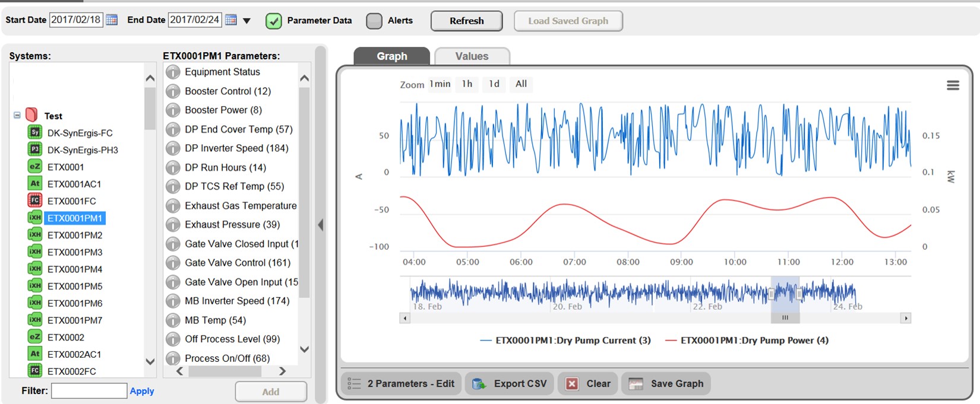Click the info icon beside Equipment Status
980x404 pixels.
click(173, 72)
